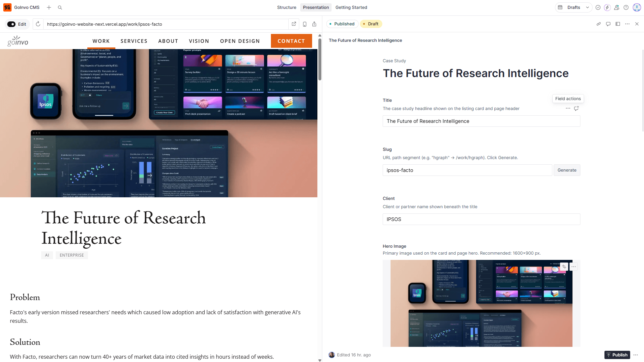Open the Hero Image options menu
This screenshot has height=362, width=644.
[573, 266]
